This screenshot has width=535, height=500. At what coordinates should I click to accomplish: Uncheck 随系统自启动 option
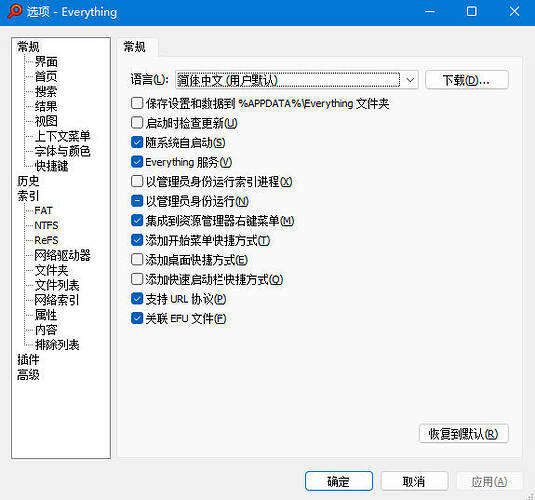click(x=137, y=142)
